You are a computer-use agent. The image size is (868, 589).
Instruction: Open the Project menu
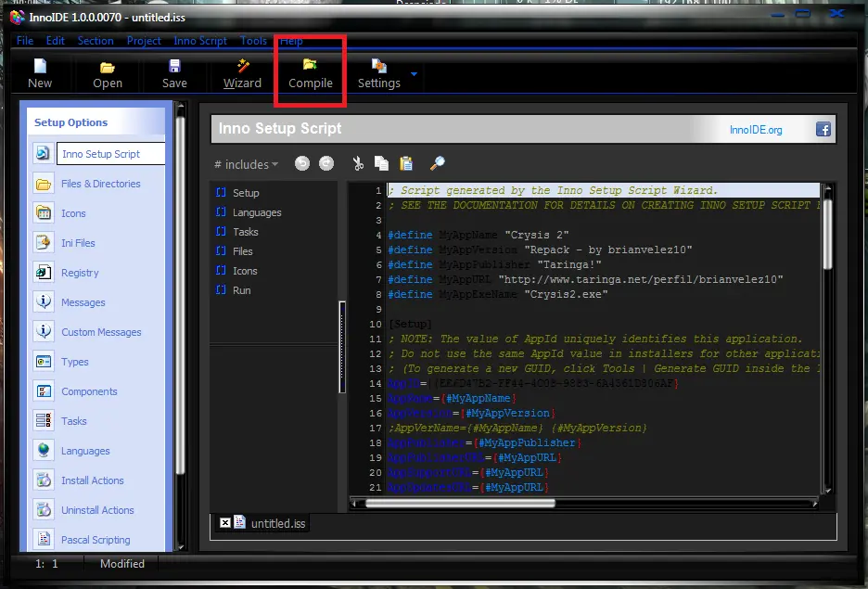(x=144, y=41)
